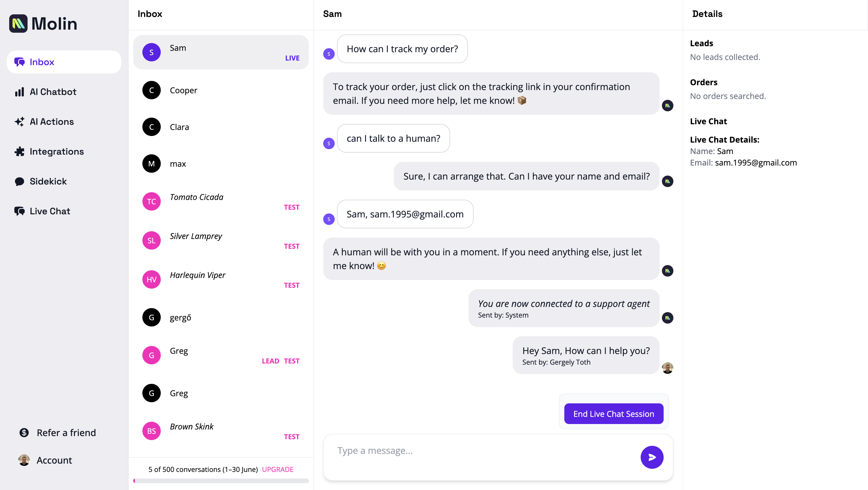
Task: Open the Brown Skink conversation
Action: [x=221, y=431]
